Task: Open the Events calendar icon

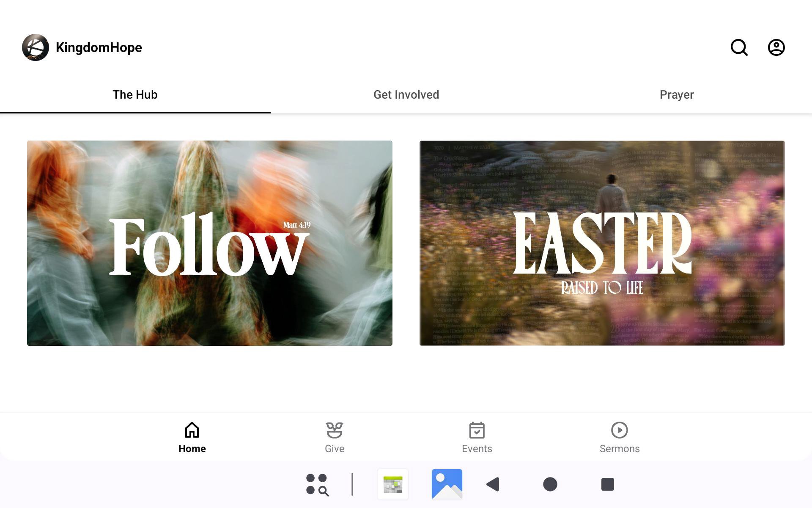Action: (477, 430)
